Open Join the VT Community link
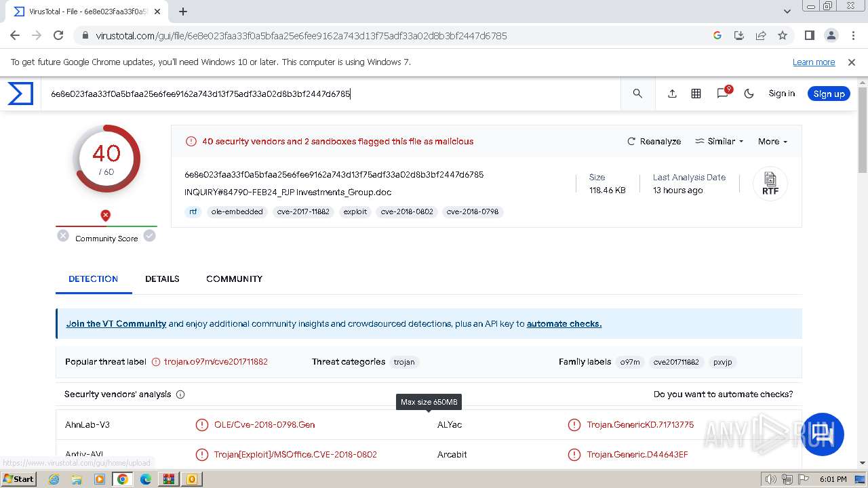This screenshot has width=868, height=488. point(116,324)
